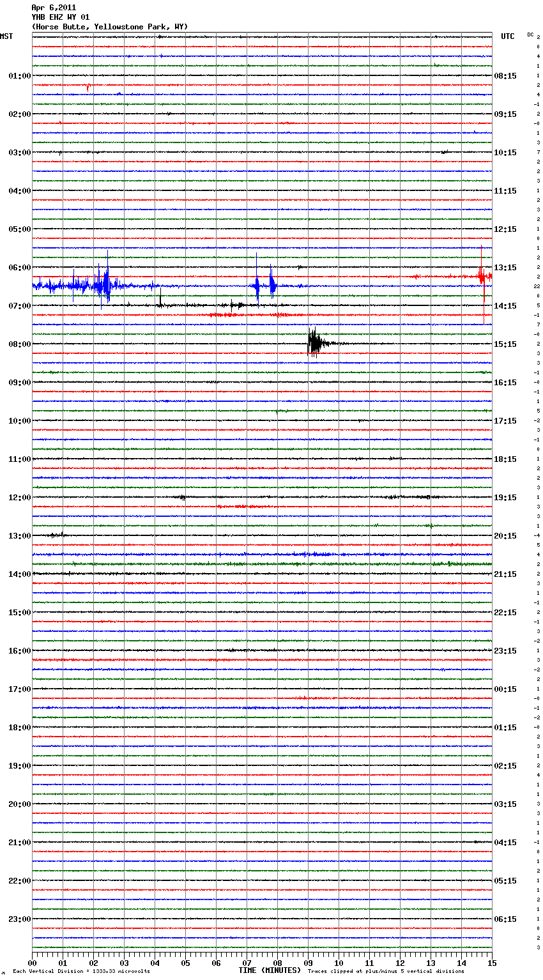Click the 18:15 UTC time label
Image resolution: width=543 pixels, height=980 pixels.
click(505, 459)
